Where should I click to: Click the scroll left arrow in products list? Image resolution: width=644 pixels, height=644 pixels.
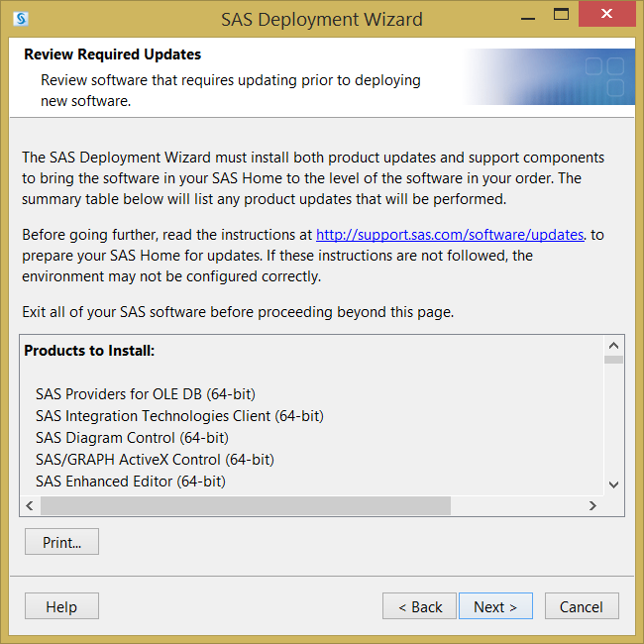pyautogui.click(x=30, y=505)
